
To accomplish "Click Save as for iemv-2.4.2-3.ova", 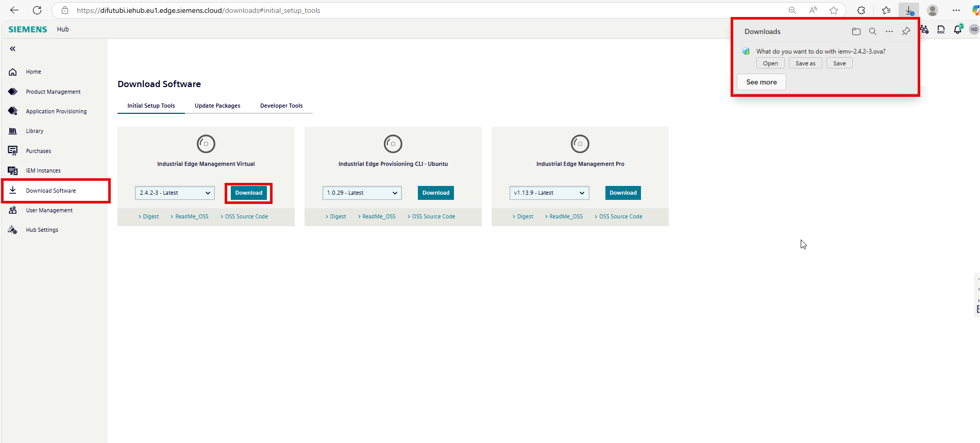I will tap(805, 63).
